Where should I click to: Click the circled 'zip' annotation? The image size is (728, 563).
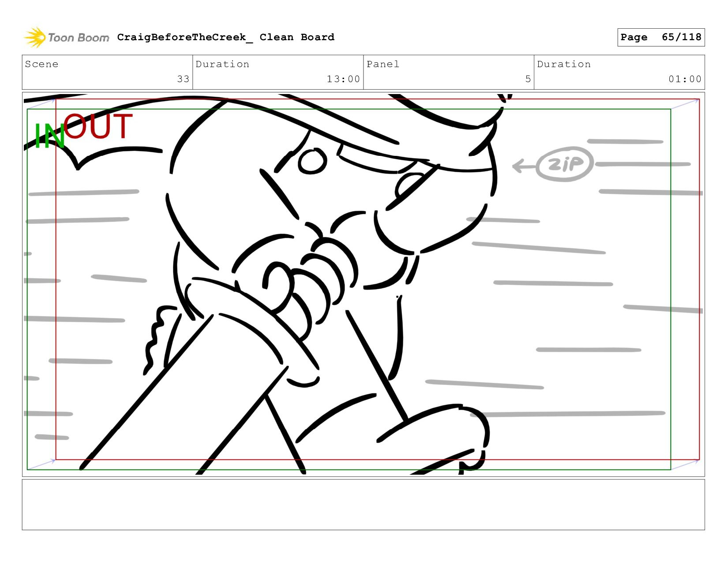pyautogui.click(x=565, y=164)
